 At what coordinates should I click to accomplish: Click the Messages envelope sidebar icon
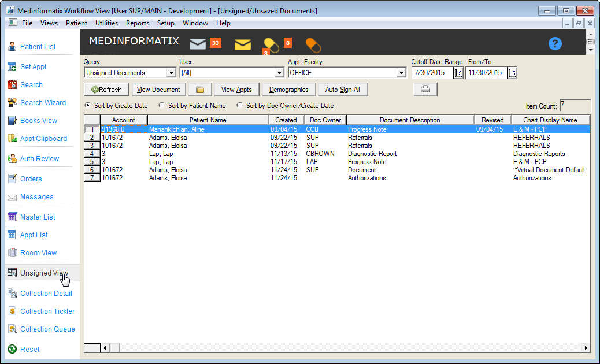(12, 197)
